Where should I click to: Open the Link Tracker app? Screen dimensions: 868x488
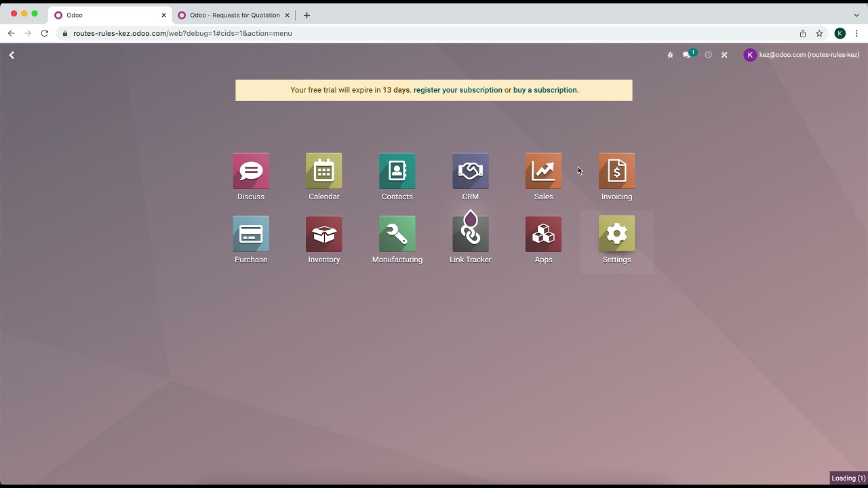coord(471,240)
